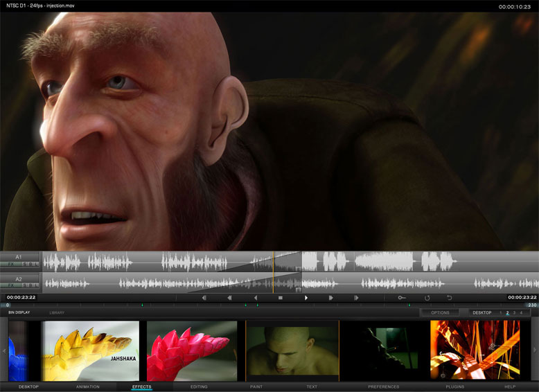539x392 pixels.
Task: Toggle the L button on track A1
Action: coord(36,264)
